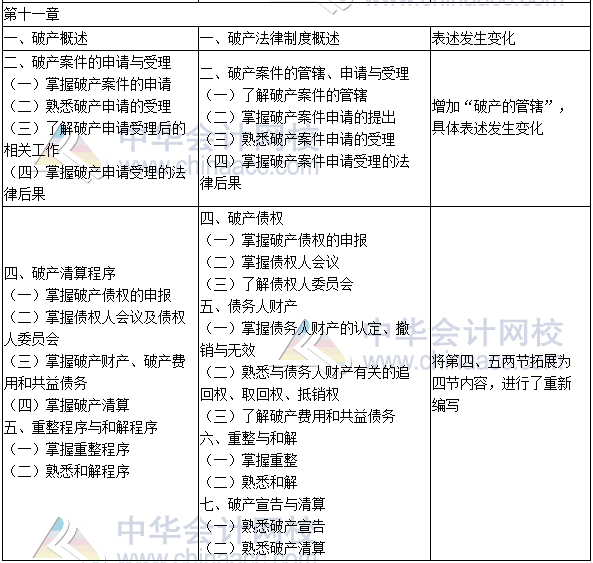
Task: Click the heading 二、破产案件的管辖、申请与受理
Action: click(304, 73)
